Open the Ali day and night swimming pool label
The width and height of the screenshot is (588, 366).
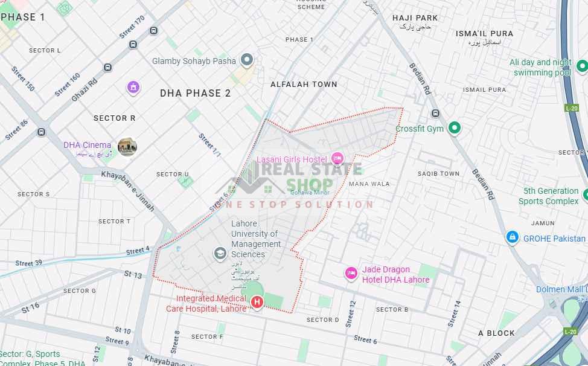click(540, 68)
